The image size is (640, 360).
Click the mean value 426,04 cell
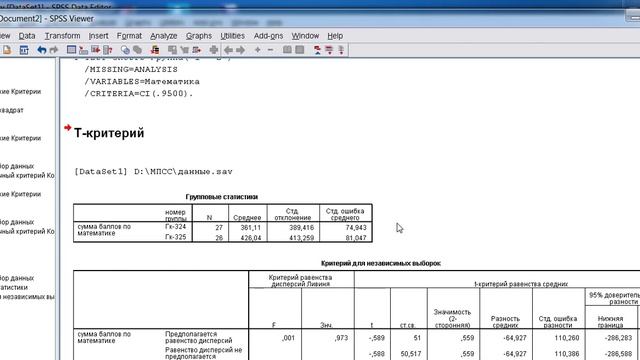point(250,238)
